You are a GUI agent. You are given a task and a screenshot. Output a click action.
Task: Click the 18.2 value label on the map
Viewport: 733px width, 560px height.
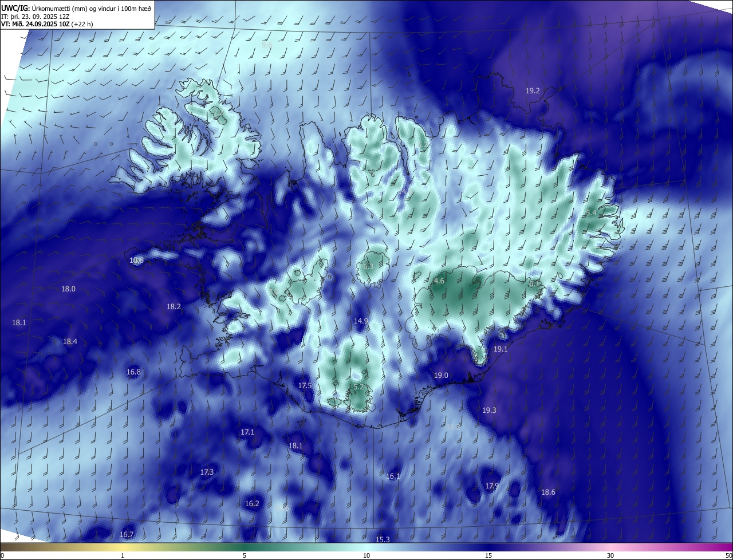[174, 307]
